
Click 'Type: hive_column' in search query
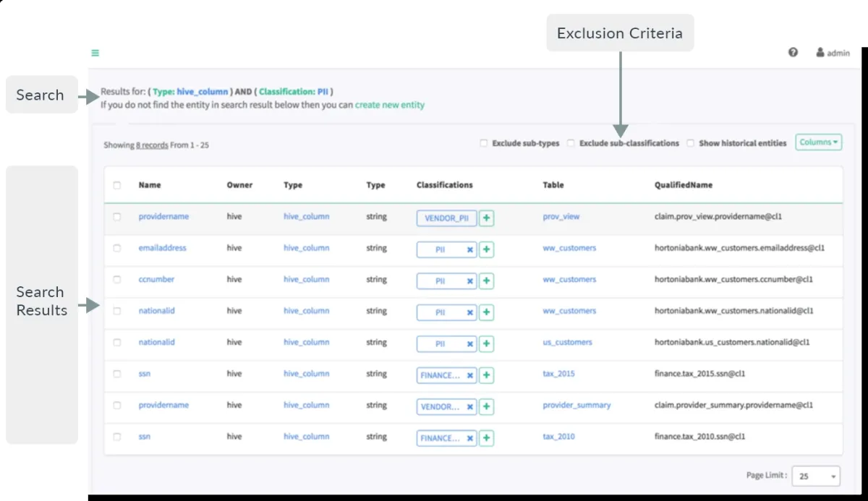point(190,92)
